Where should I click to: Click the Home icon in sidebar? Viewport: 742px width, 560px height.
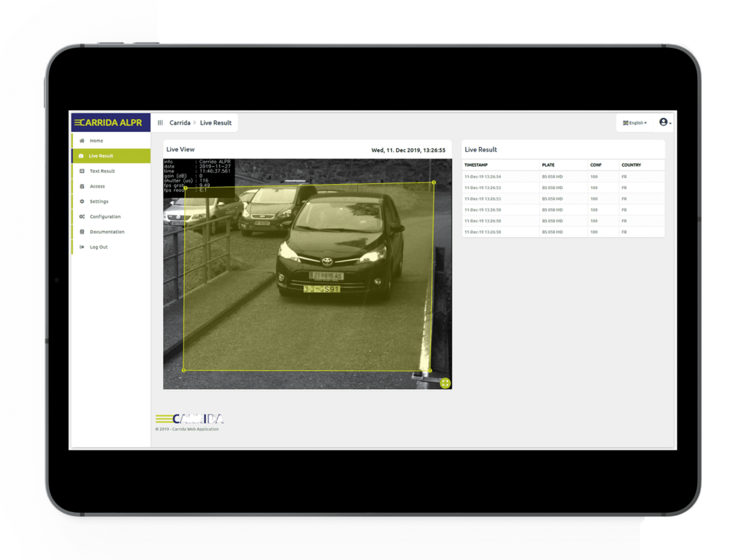tap(82, 141)
